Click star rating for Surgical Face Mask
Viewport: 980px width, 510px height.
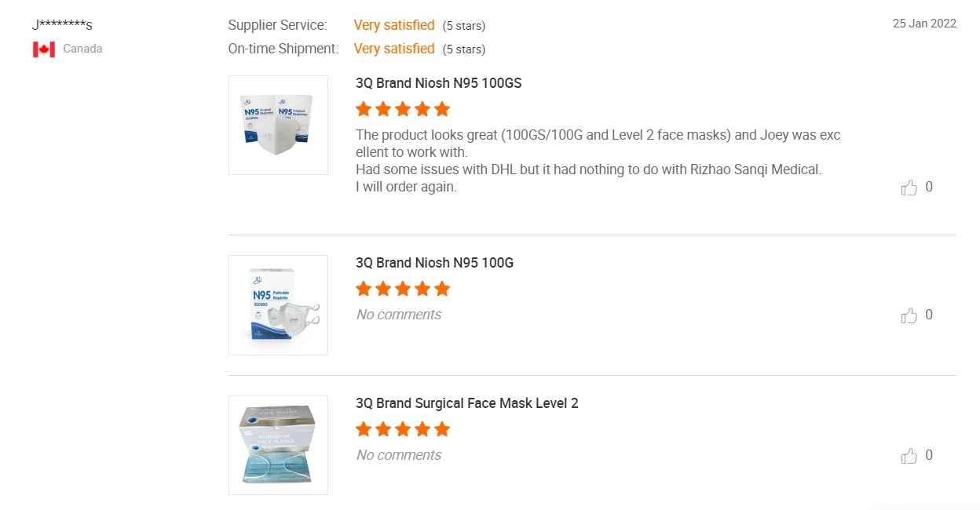(403, 429)
